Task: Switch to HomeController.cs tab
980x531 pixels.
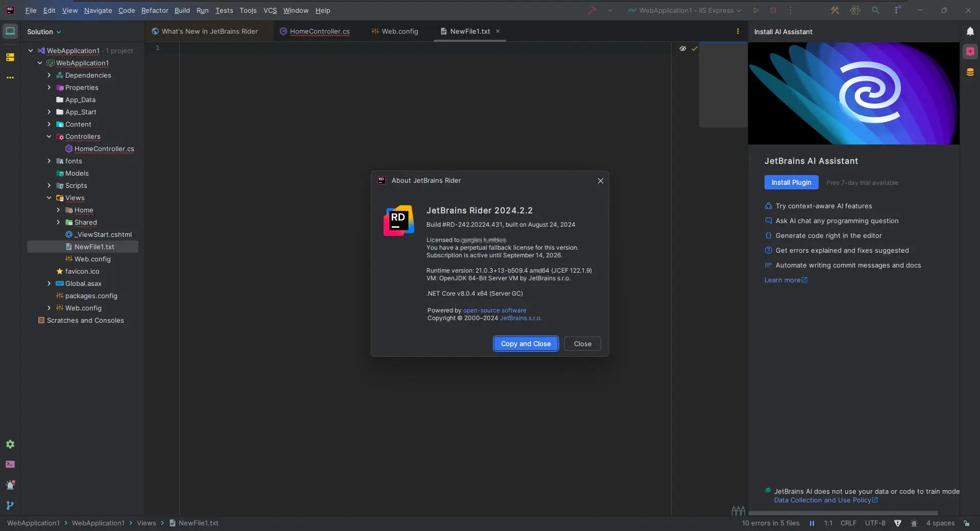Action: pyautogui.click(x=315, y=31)
